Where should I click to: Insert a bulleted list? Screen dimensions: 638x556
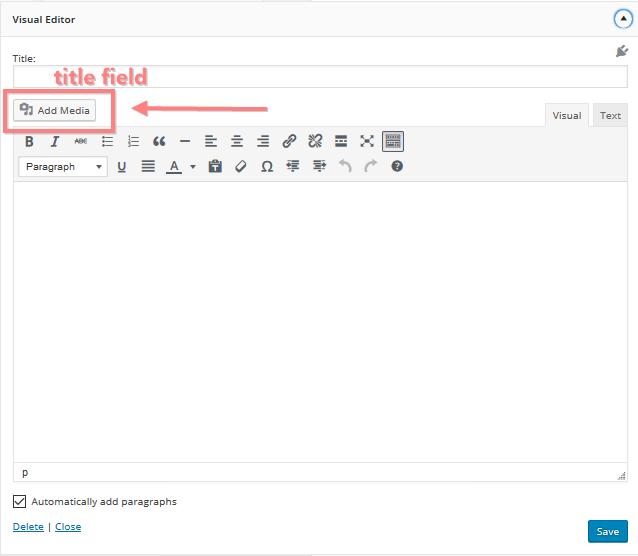click(x=107, y=142)
